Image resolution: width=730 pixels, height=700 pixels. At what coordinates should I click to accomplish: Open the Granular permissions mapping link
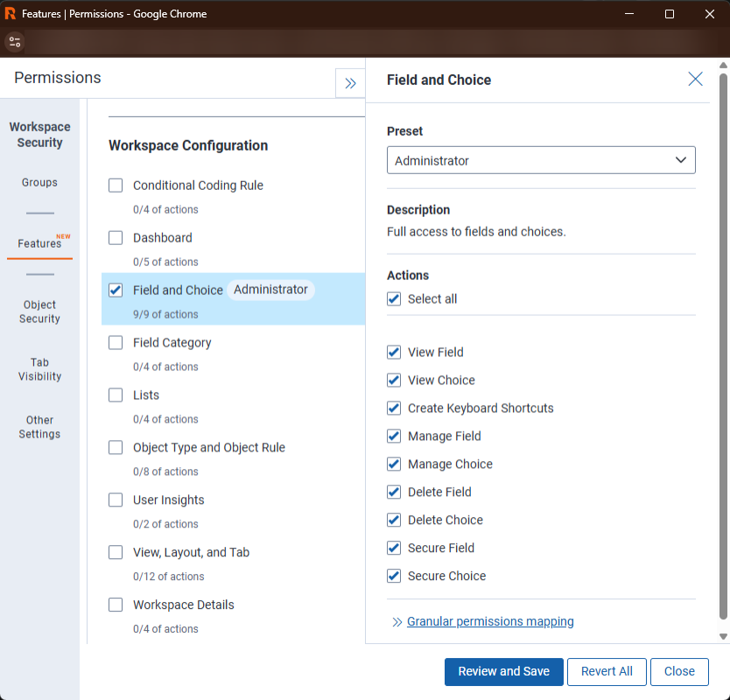coord(490,622)
